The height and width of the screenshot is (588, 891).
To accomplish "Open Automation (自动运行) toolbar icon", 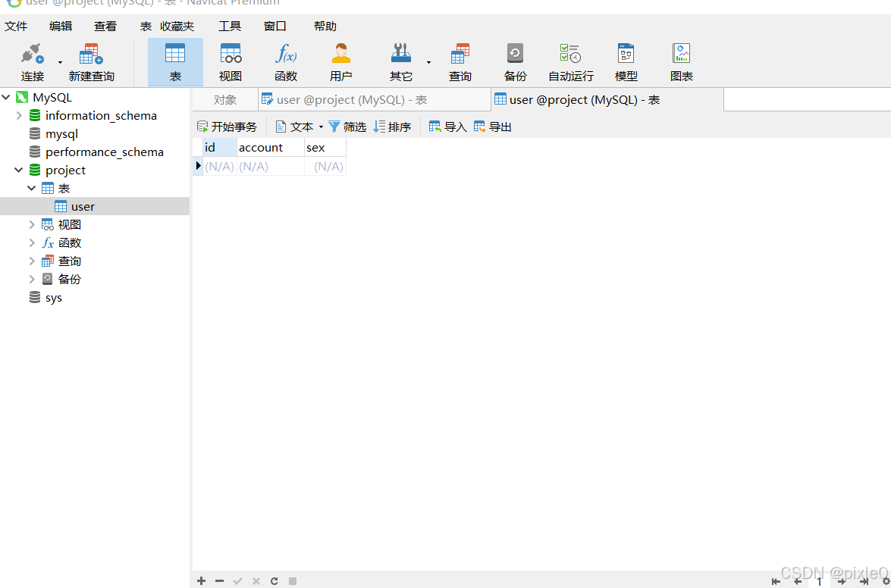I will click(x=570, y=53).
